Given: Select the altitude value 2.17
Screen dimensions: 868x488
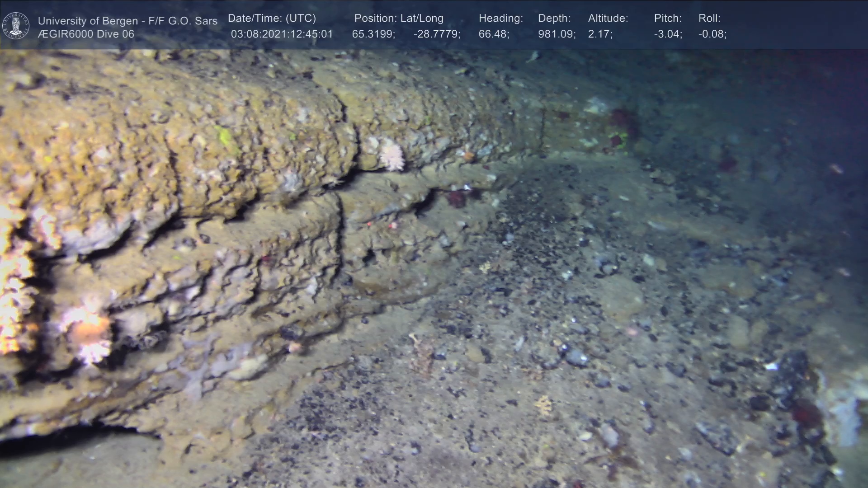Looking at the screenshot, I should pyautogui.click(x=600, y=34).
